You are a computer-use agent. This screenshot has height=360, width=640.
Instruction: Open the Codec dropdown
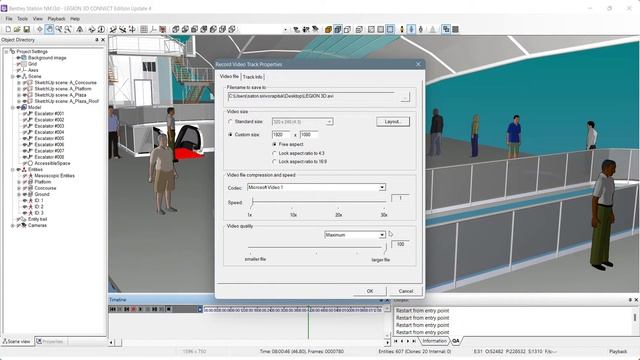382,187
